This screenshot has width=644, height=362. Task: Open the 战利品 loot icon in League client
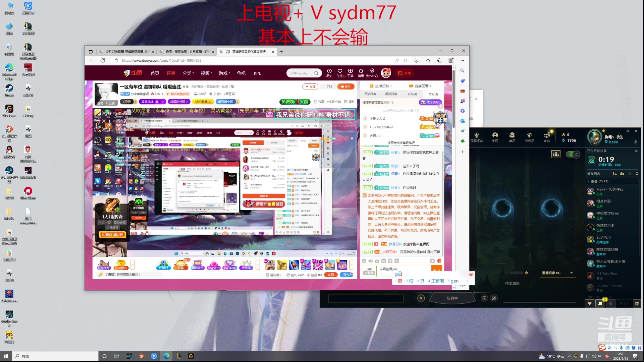(529, 137)
